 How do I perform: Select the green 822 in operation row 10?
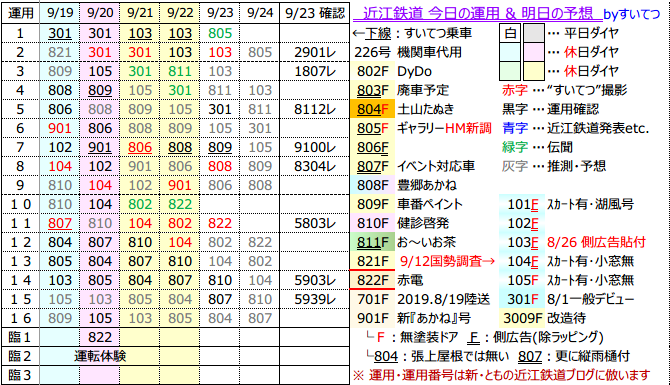tap(180, 204)
